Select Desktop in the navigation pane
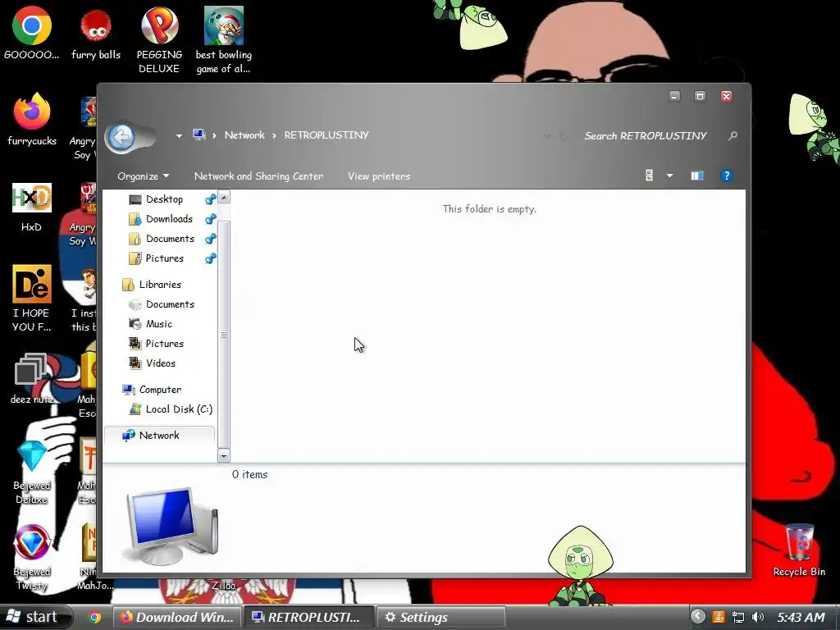This screenshot has width=840, height=630. (164, 199)
